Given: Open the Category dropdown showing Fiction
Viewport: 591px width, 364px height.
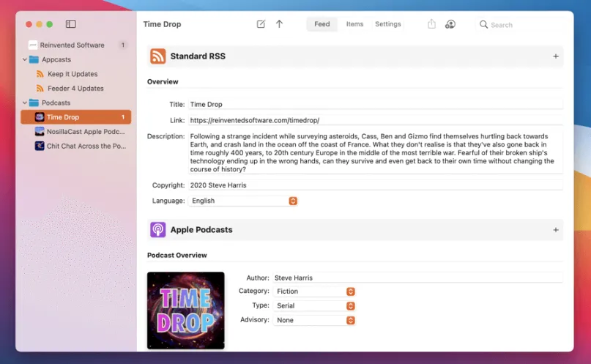Looking at the screenshot, I should 314,291.
